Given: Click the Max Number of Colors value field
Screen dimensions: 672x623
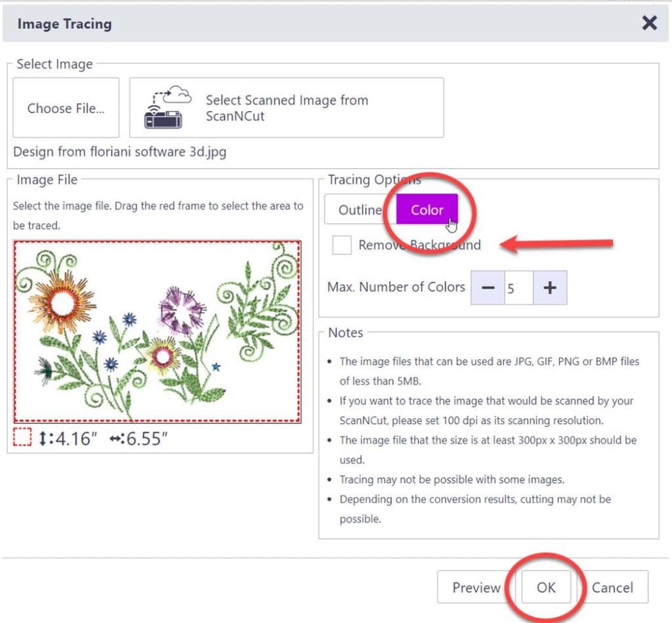Looking at the screenshot, I should pos(518,288).
